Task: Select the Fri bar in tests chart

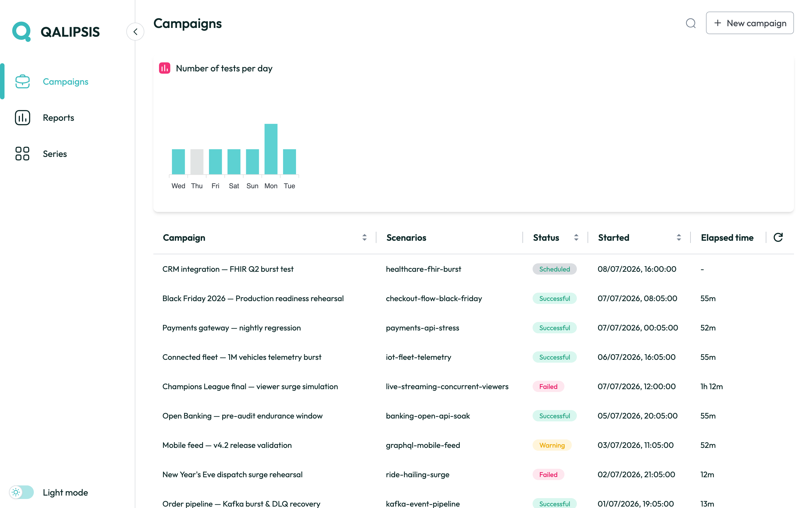Action: pyautogui.click(x=215, y=162)
